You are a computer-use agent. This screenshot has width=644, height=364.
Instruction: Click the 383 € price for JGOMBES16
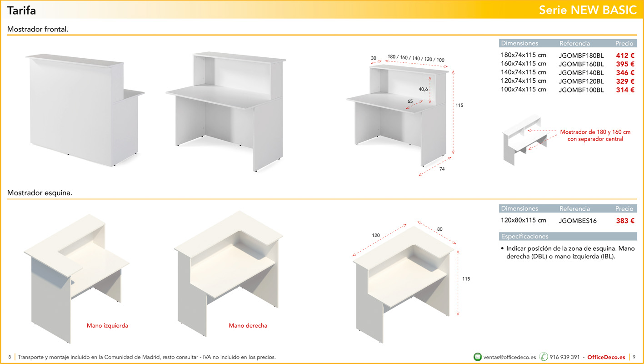coord(624,220)
